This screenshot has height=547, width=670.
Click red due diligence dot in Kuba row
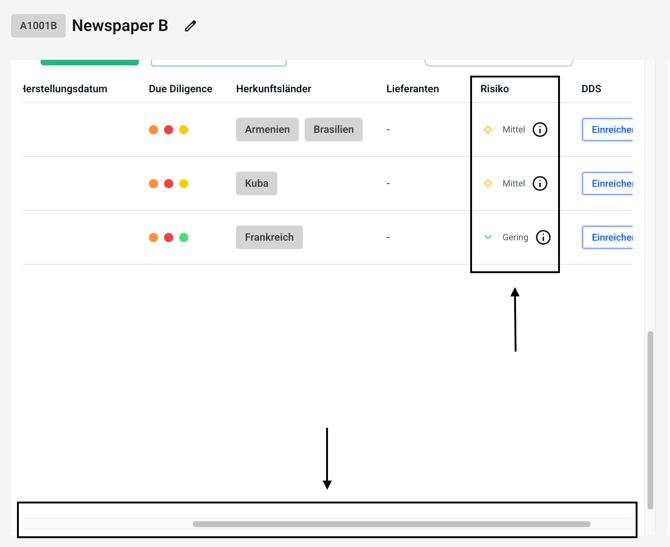coord(168,184)
